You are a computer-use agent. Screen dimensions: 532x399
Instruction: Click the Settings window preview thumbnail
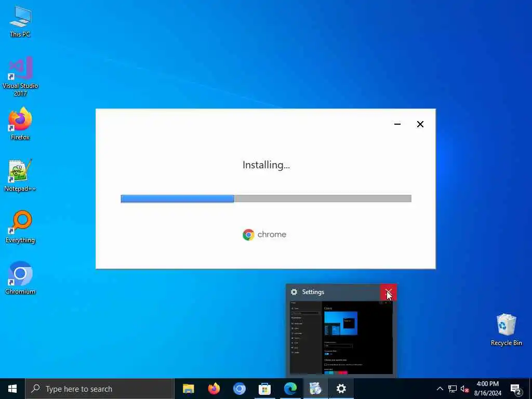pyautogui.click(x=341, y=337)
